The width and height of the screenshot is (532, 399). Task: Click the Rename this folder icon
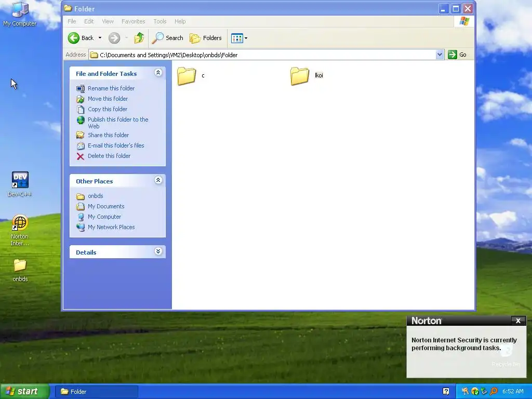coord(81,88)
